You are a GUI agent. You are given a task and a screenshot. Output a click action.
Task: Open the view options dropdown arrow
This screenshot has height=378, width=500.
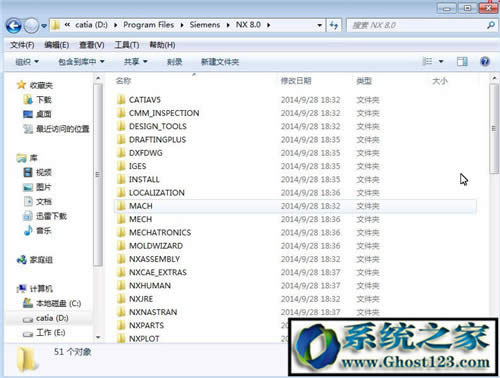(441, 62)
